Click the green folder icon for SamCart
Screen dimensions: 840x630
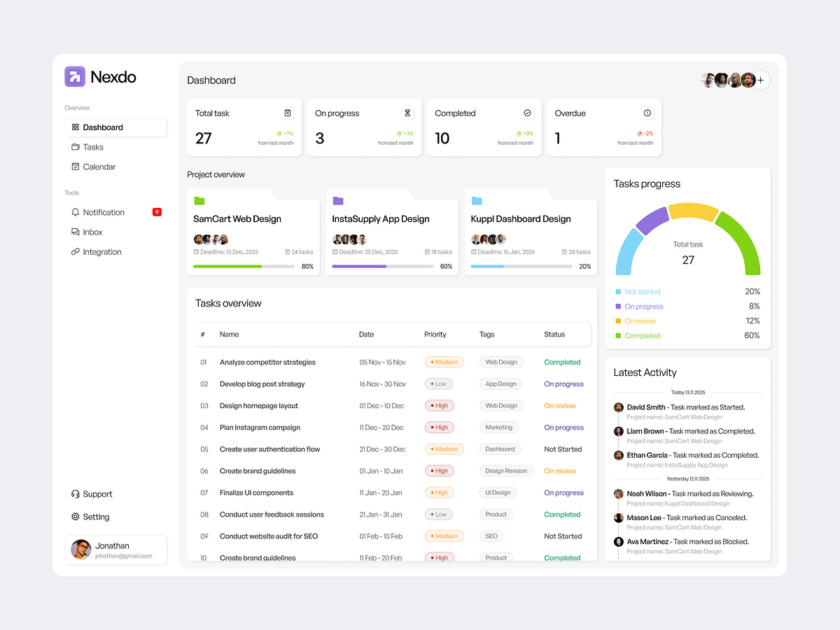199,201
